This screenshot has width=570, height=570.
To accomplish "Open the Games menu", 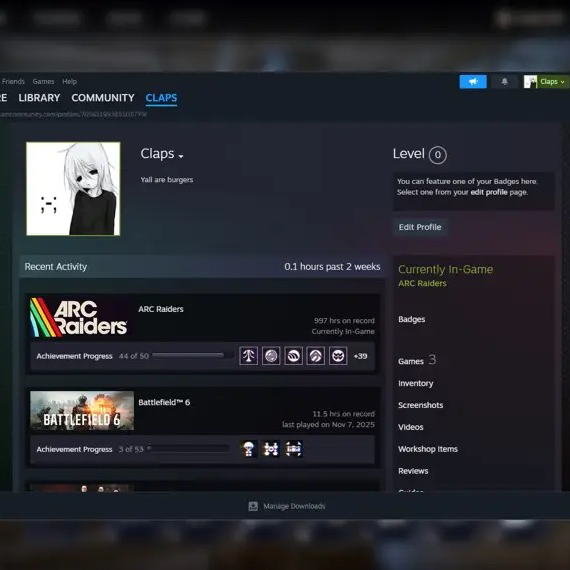I will tap(43, 81).
